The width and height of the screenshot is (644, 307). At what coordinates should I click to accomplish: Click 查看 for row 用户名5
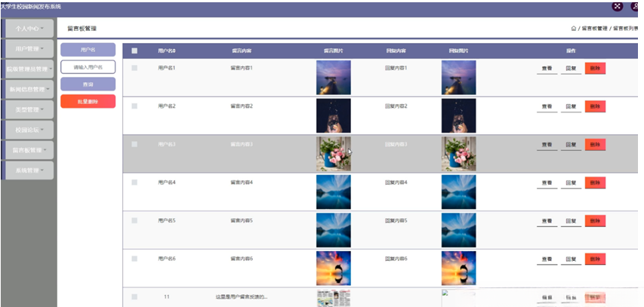pos(547,221)
